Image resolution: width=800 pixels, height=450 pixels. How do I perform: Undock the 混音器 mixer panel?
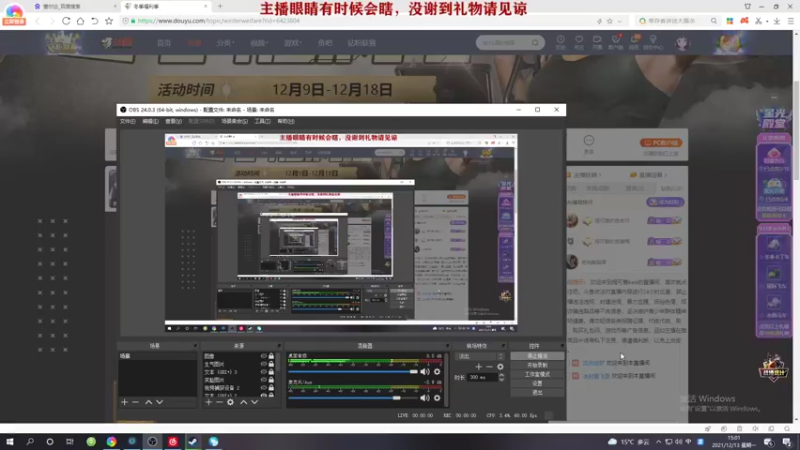(x=447, y=346)
